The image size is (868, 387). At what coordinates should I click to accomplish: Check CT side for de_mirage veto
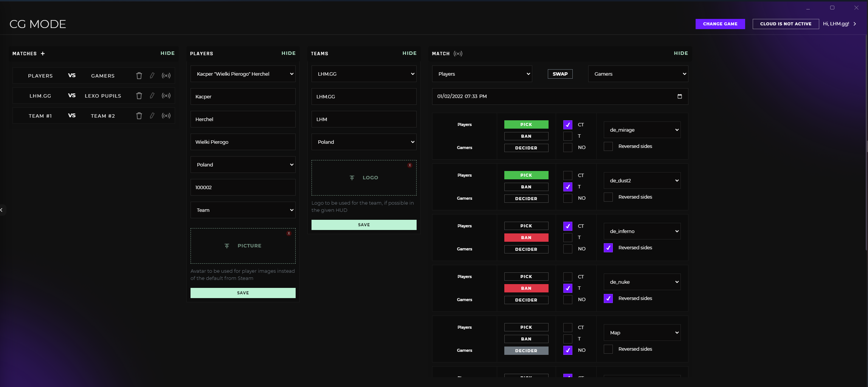click(568, 125)
